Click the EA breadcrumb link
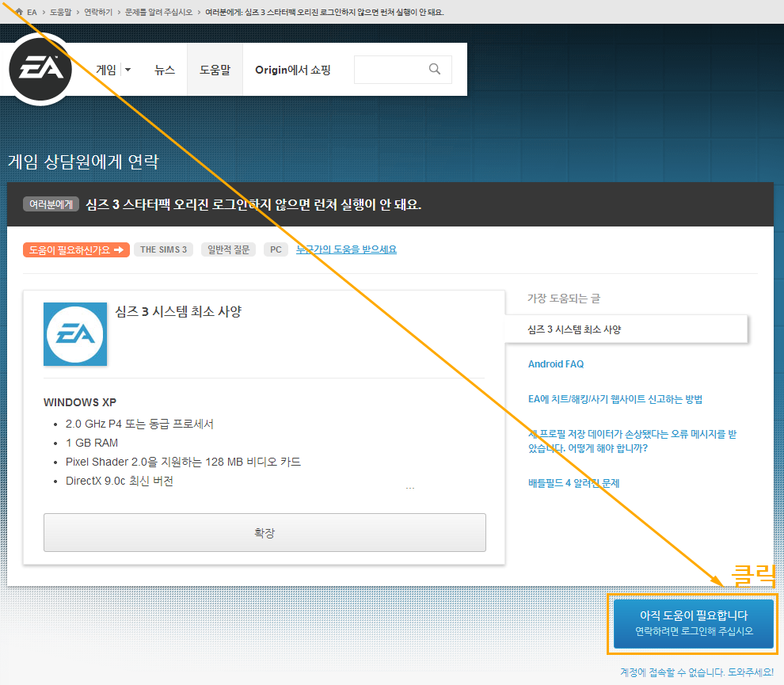784x685 pixels. click(x=32, y=12)
